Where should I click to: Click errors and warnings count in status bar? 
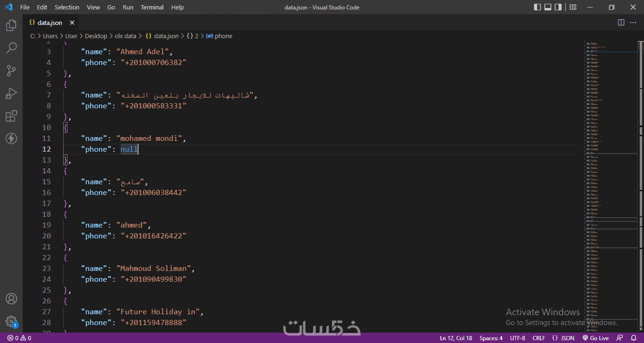[19, 338]
